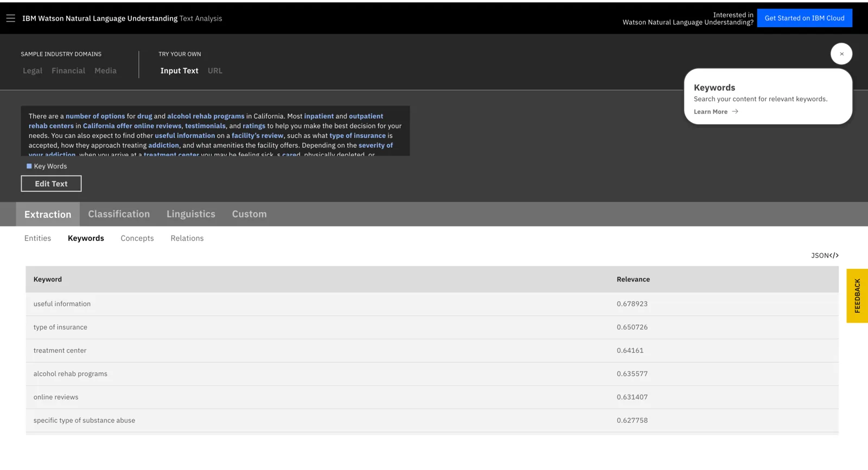Viewport: 868px width, 470px height.
Task: Click highlighted keyword 'testimonials' in the text
Action: click(205, 126)
